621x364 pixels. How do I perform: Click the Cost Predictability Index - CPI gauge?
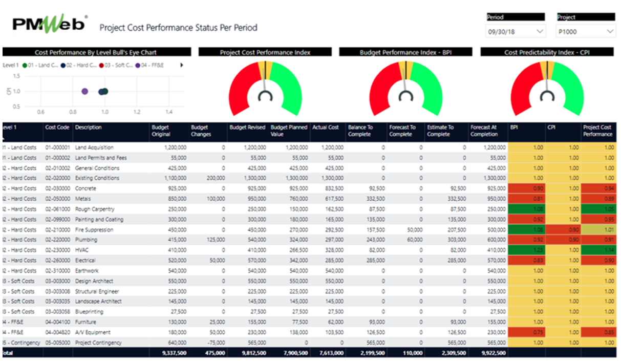(546, 90)
